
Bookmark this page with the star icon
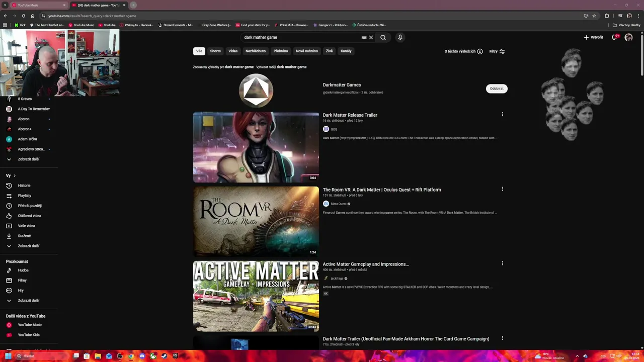594,16
